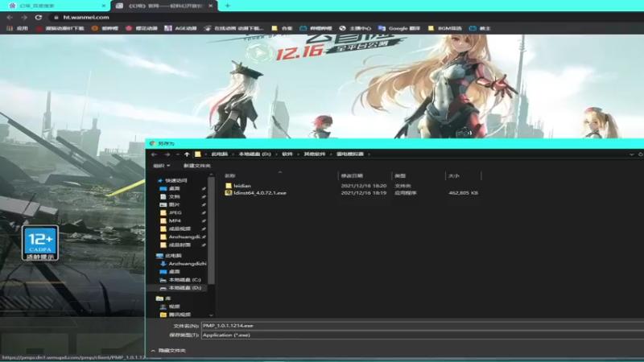The width and height of the screenshot is (644, 362).
Task: Reload the ht.wanmei.com page
Action: (38, 17)
